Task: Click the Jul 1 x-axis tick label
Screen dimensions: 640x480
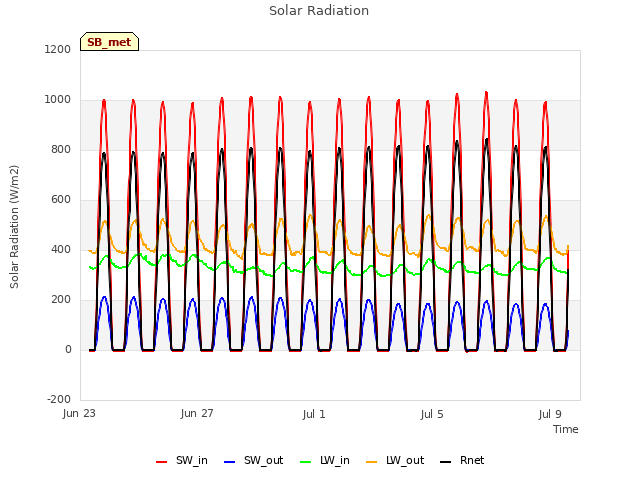Action: [x=314, y=414]
